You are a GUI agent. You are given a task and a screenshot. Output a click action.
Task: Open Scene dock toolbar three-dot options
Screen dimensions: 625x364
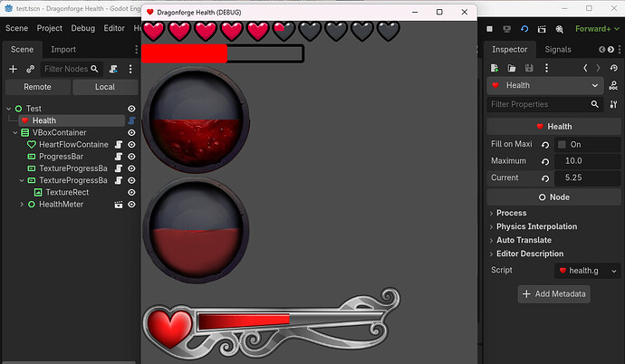coord(130,69)
